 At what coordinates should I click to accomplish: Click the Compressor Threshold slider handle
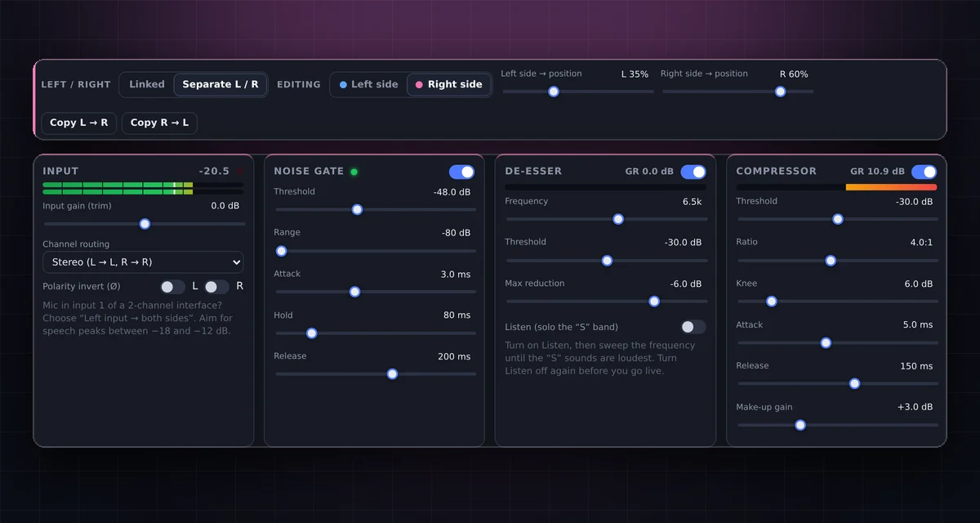click(x=837, y=219)
